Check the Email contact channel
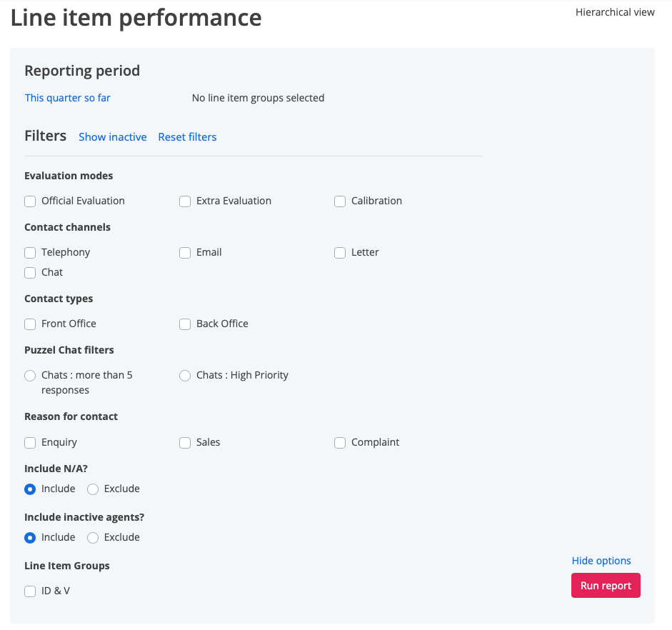This screenshot has height=630, width=672. (x=185, y=253)
